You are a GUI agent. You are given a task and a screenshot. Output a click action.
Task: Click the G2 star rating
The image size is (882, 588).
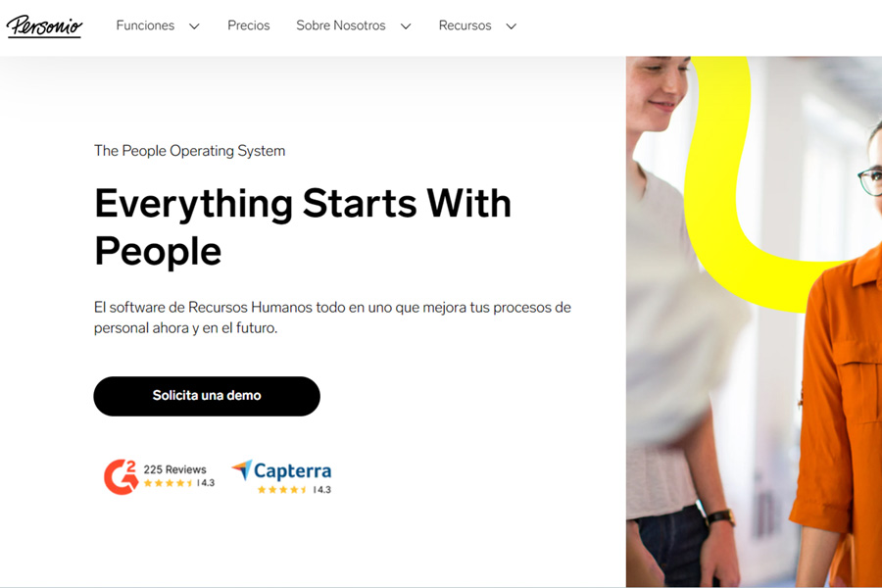(x=169, y=483)
